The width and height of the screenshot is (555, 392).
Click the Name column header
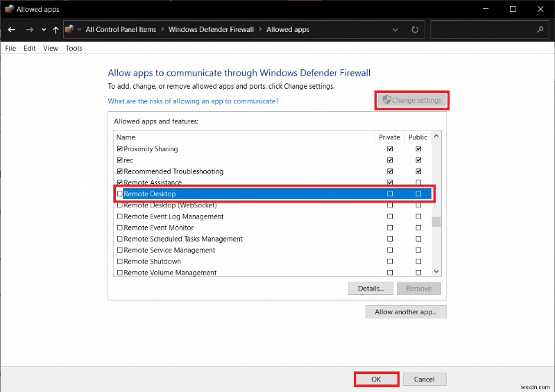[244, 137]
